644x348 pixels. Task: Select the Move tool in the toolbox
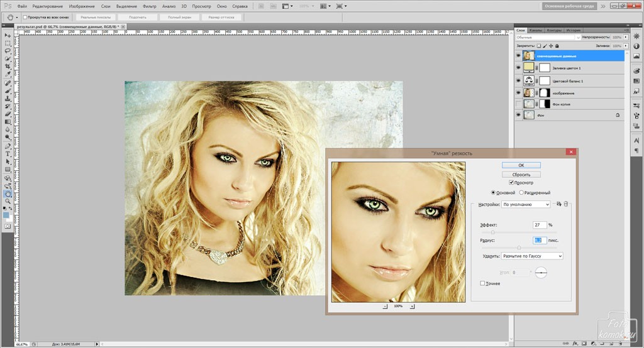coord(8,35)
